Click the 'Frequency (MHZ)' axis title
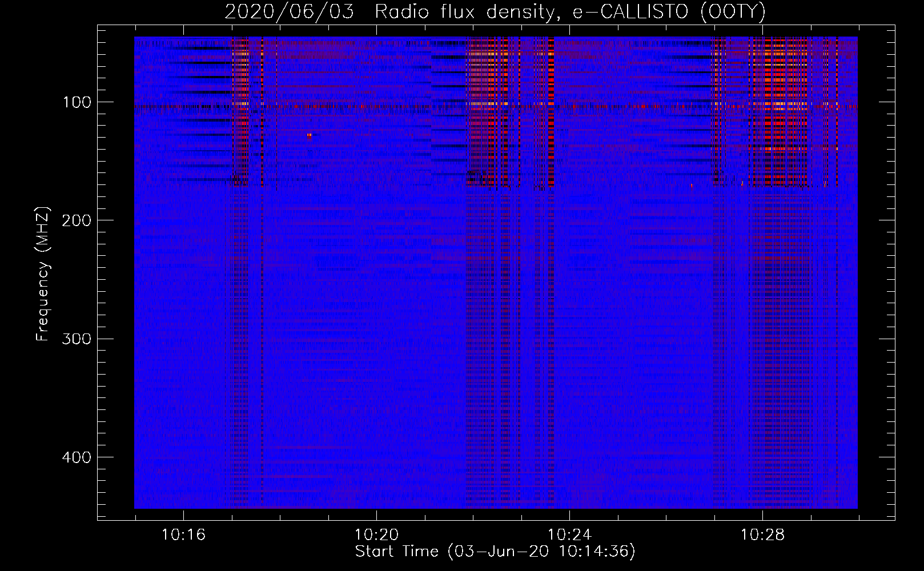 pos(43,274)
